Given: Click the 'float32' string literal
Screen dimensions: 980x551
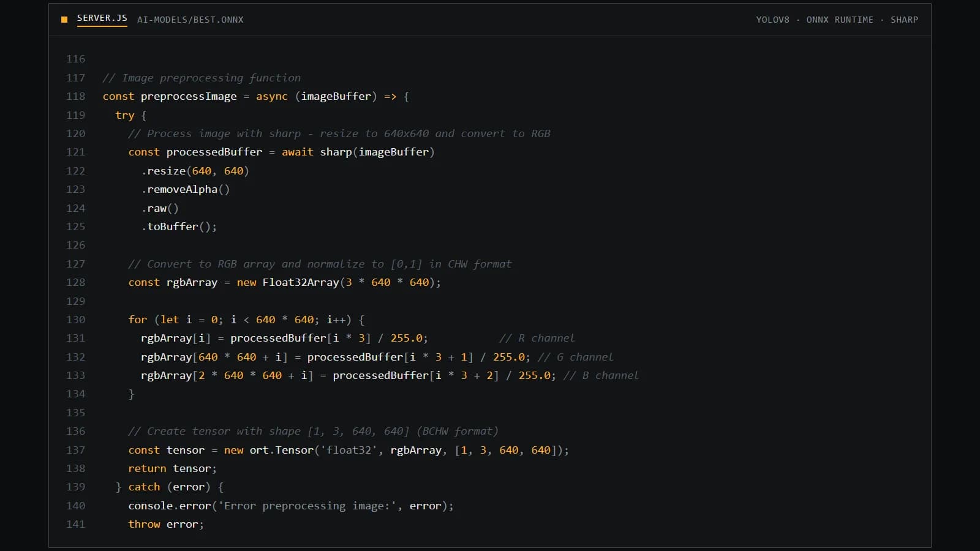Looking at the screenshot, I should (349, 450).
